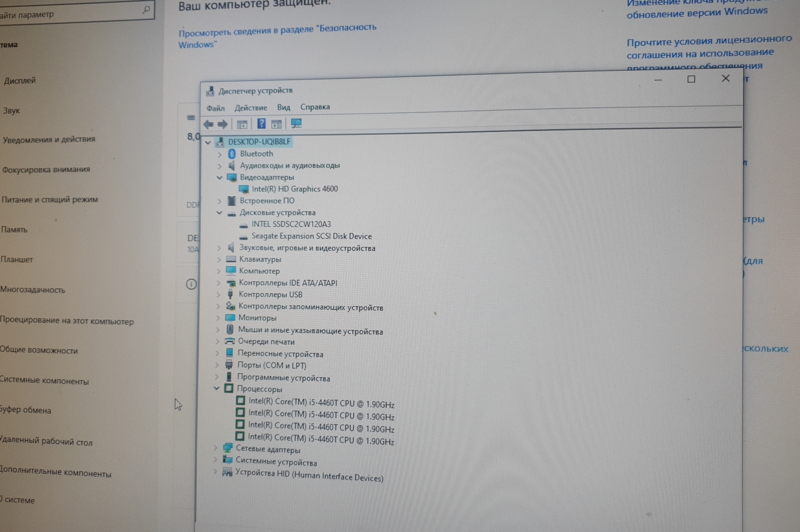Select the Порты (COM и LPT) icon
The height and width of the screenshot is (532, 800).
click(229, 365)
